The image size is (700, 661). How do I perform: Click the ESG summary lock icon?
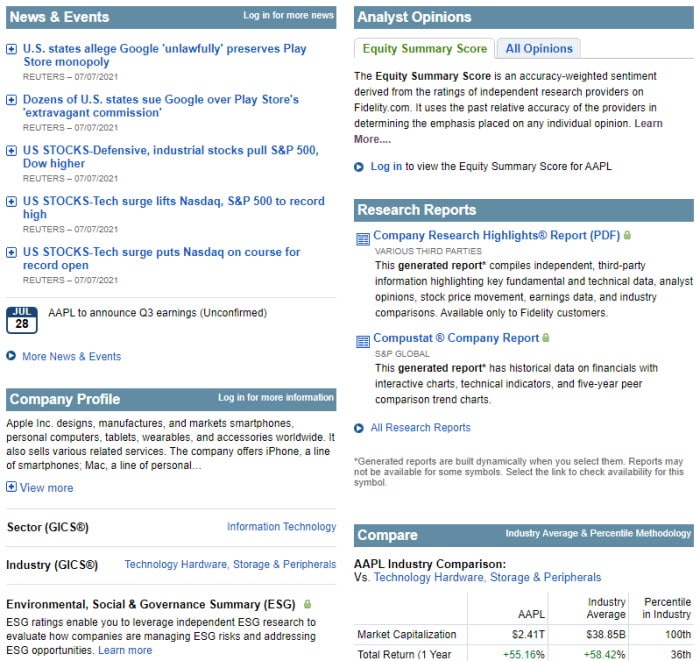coord(307,604)
